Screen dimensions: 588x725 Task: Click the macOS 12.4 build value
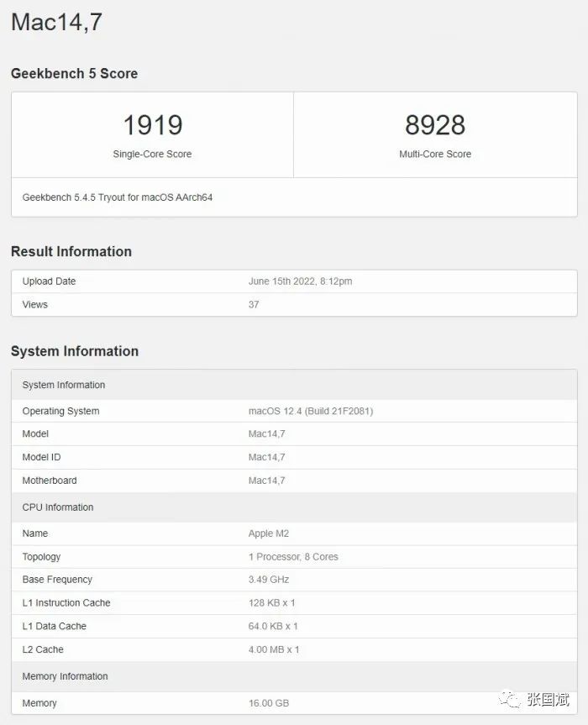click(x=311, y=411)
